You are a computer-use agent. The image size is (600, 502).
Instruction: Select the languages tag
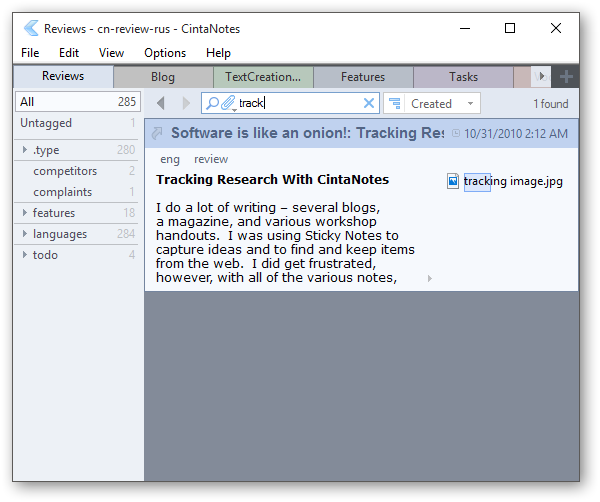[60, 234]
